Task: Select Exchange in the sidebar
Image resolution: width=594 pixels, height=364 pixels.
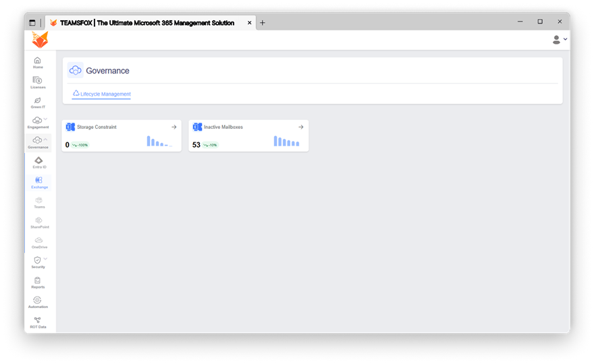Action: click(x=39, y=183)
